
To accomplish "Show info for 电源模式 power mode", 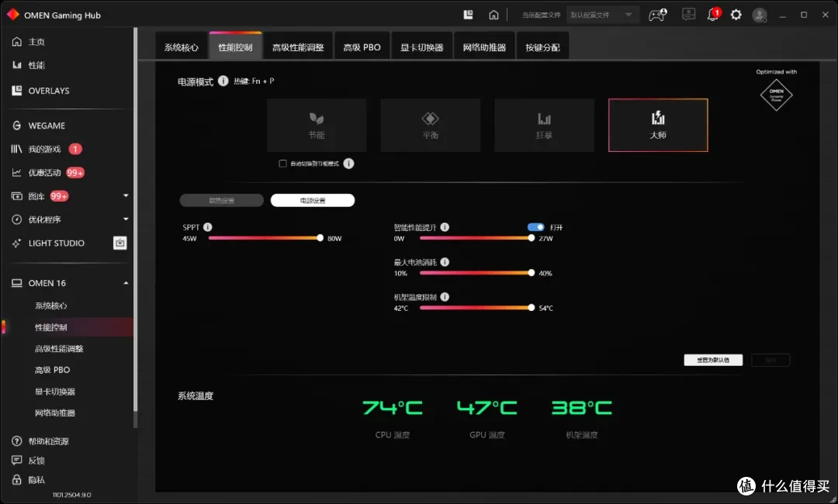I will pyautogui.click(x=223, y=81).
